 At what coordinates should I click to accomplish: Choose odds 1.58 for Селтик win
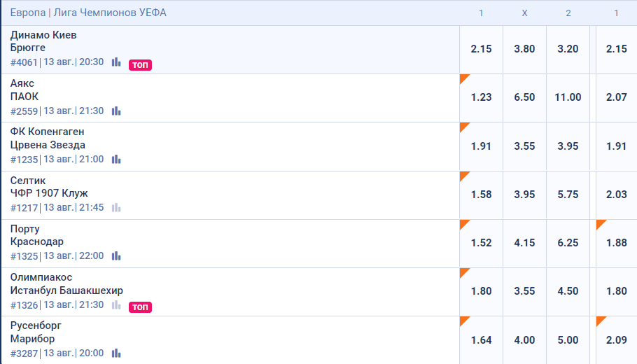(481, 195)
